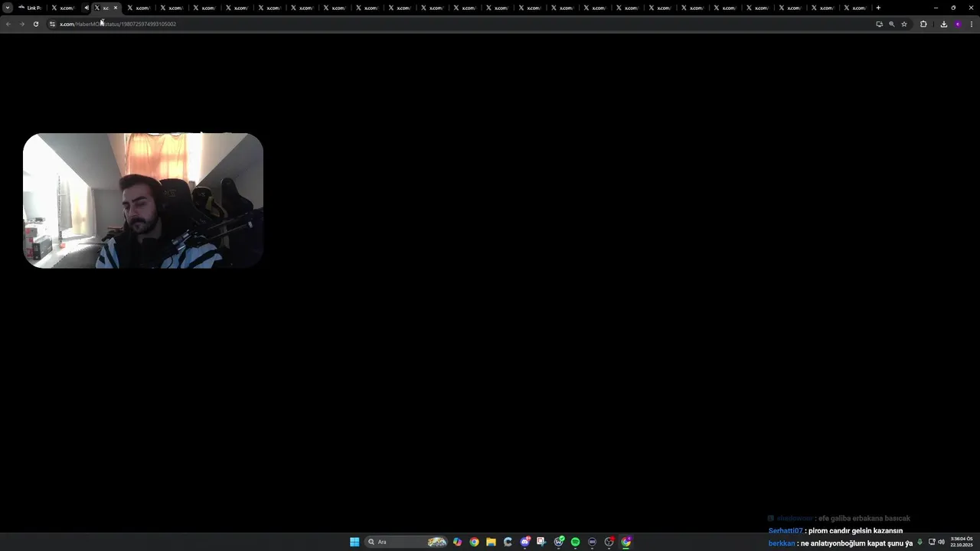Open File Explorer folder icon
980x551 pixels.
(491, 542)
